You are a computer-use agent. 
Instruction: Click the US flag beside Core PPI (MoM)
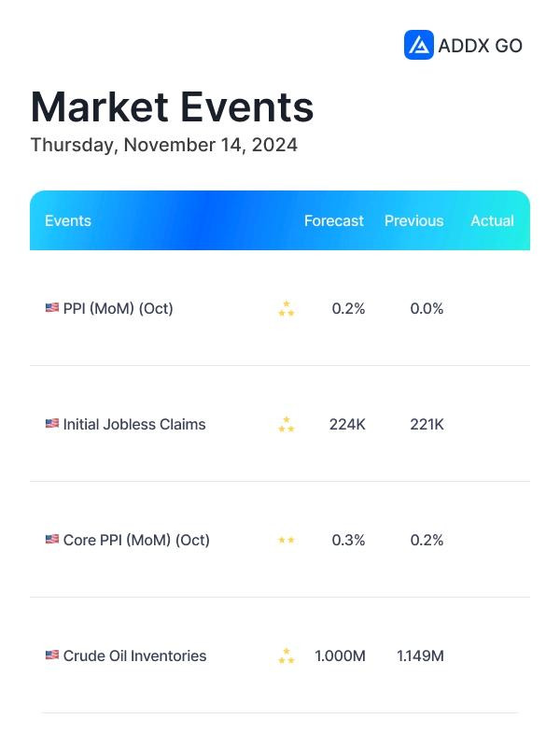52,540
